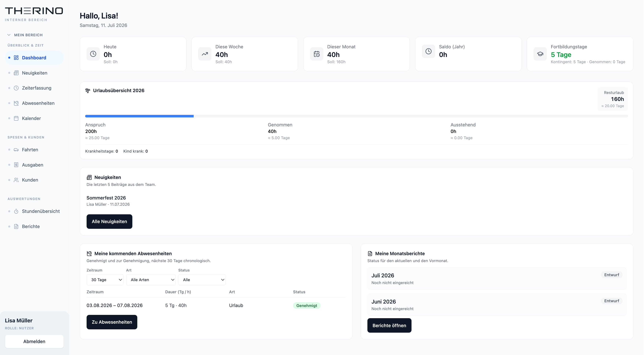Image resolution: width=644 pixels, height=355 pixels.
Task: Navigate to Abwesenheiten in sidebar
Action: (34, 103)
